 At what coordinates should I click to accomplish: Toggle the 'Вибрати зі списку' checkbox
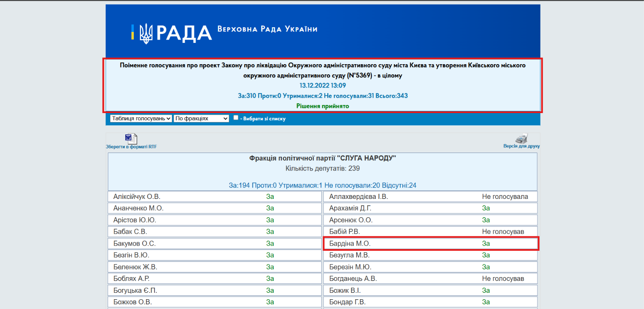click(x=236, y=118)
